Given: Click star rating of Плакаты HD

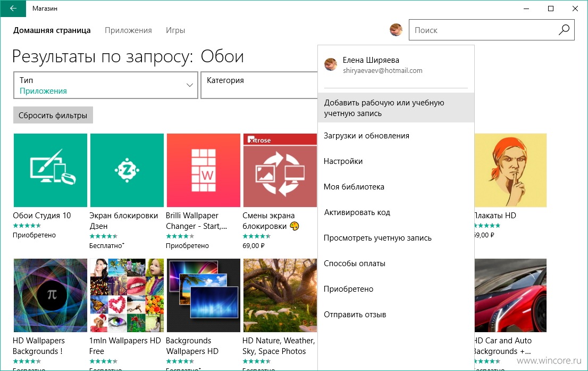Looking at the screenshot, I should click(487, 225).
